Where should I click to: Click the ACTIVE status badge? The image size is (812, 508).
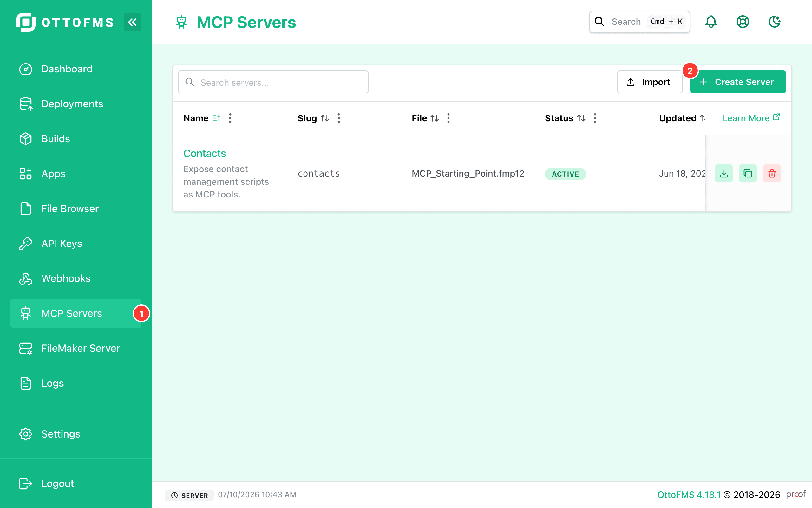pyautogui.click(x=565, y=174)
